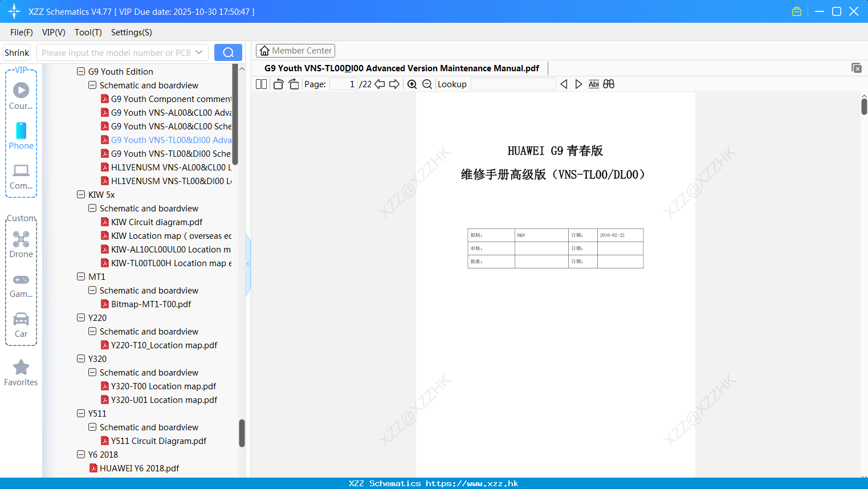868x489 pixels.
Task: Focus the model number search field
Action: (116, 52)
